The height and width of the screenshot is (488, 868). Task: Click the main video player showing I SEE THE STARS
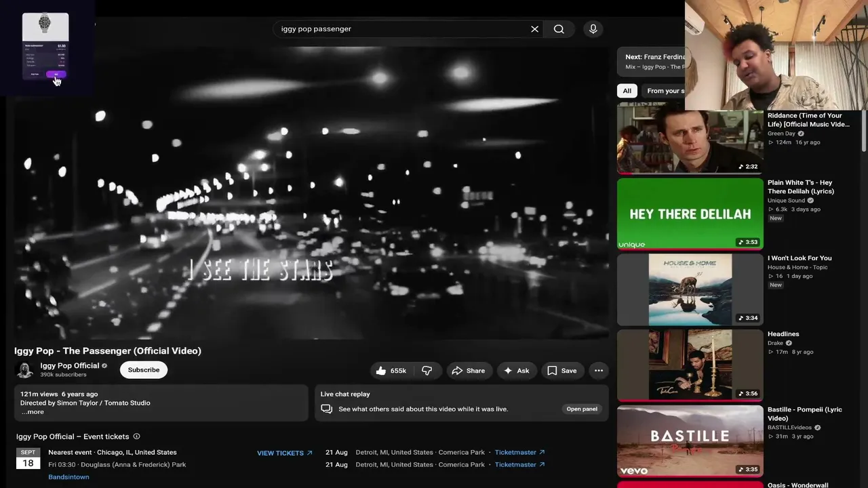tap(311, 192)
